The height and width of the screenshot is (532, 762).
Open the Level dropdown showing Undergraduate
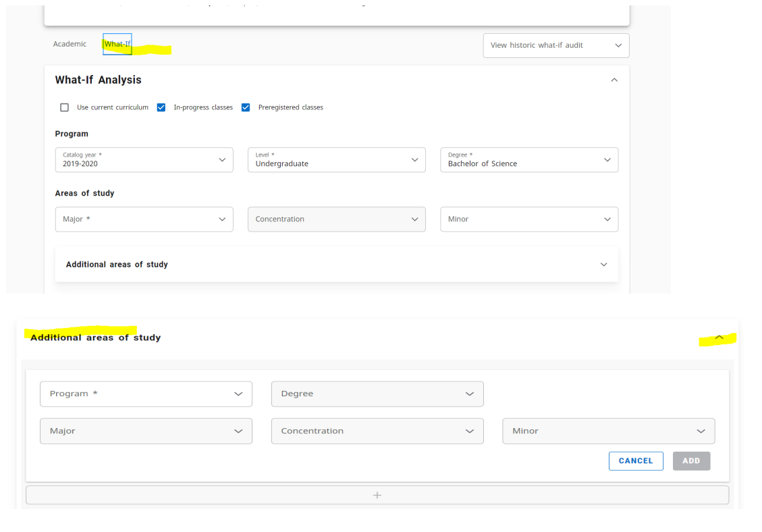[x=337, y=160]
